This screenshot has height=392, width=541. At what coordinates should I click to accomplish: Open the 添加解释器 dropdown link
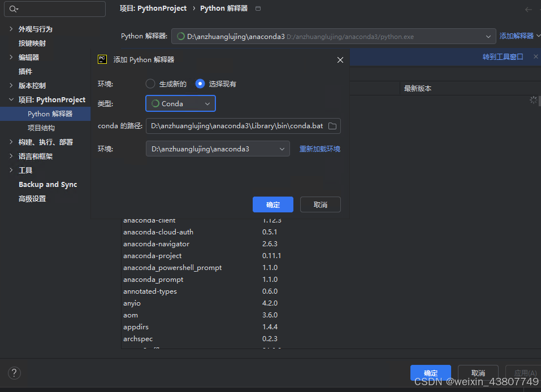pos(520,36)
